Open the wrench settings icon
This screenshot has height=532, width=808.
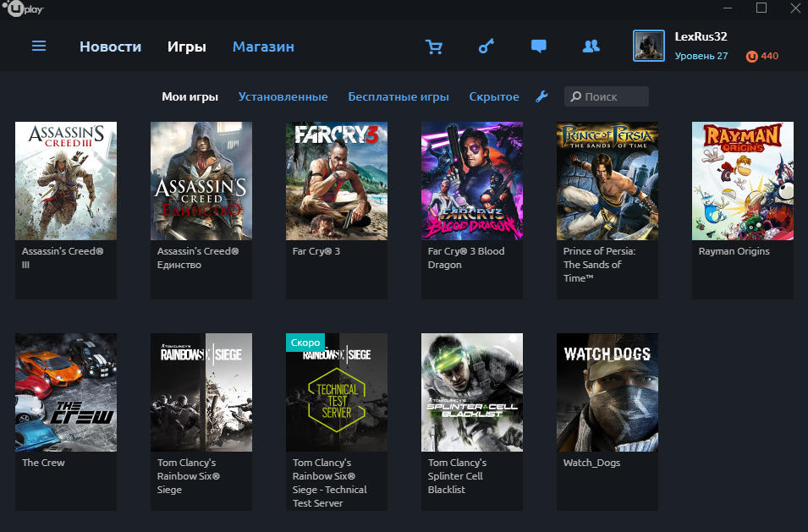541,96
